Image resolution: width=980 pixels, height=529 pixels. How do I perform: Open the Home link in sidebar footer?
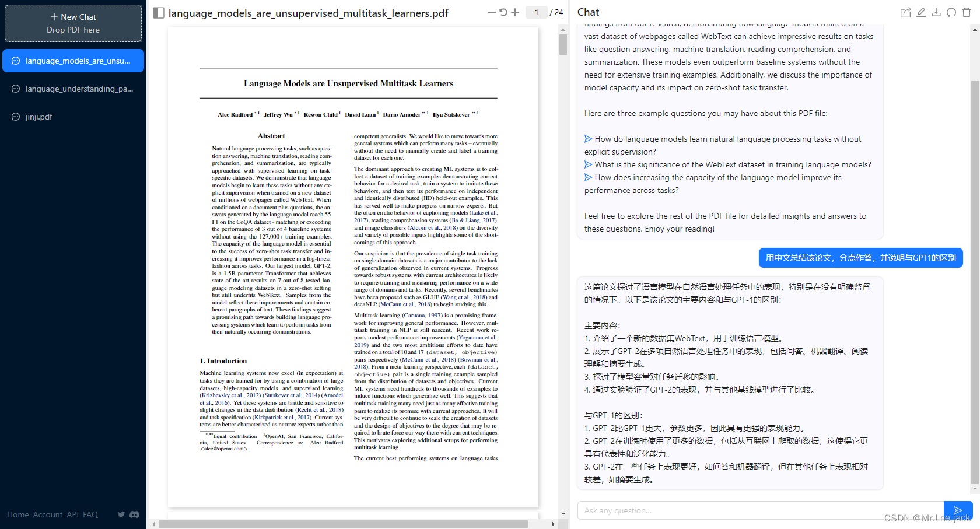tap(18, 514)
